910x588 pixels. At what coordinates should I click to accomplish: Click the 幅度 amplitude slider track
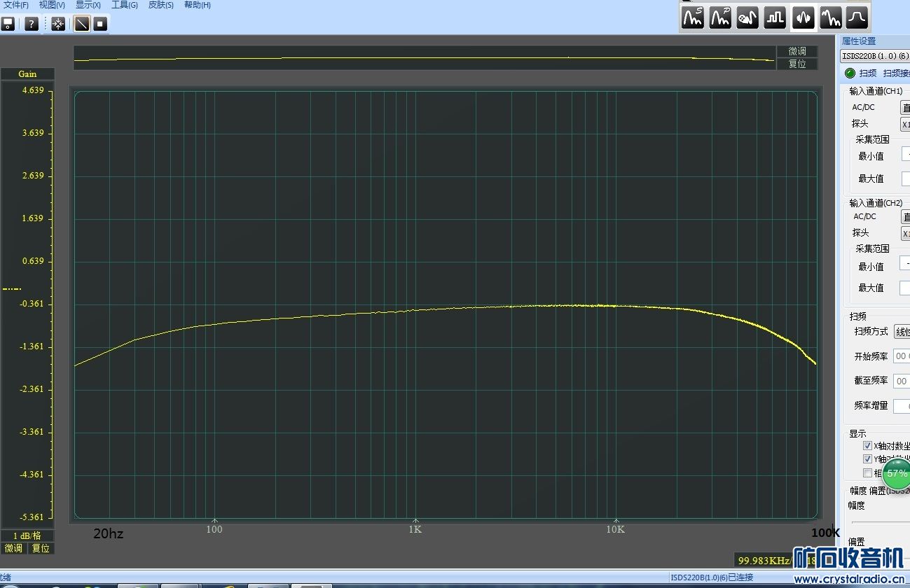(881, 521)
